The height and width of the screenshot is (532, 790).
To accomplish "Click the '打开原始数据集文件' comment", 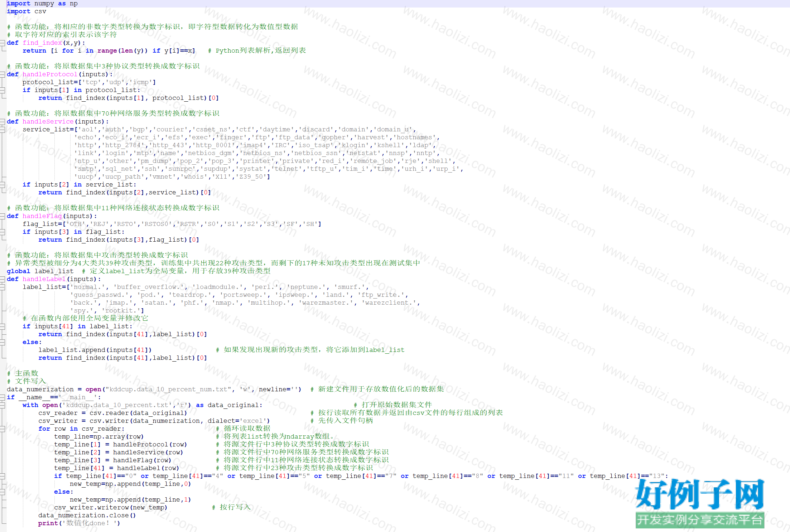I will coord(393,405).
